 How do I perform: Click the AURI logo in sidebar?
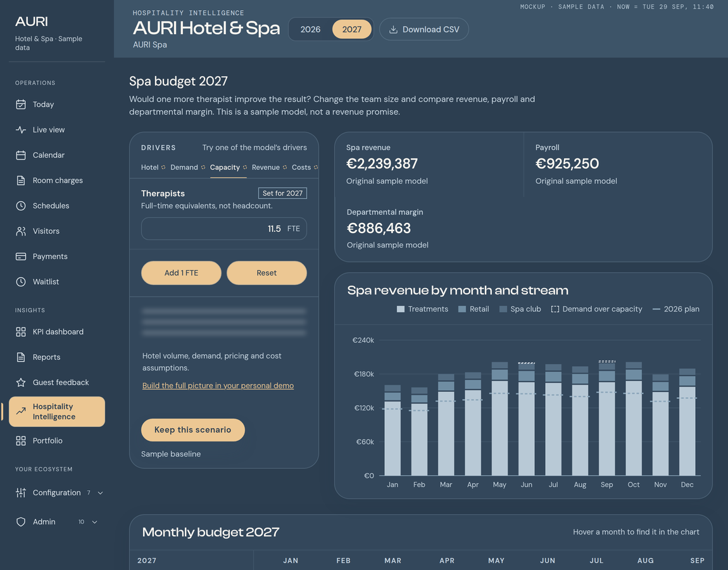pos(32,22)
